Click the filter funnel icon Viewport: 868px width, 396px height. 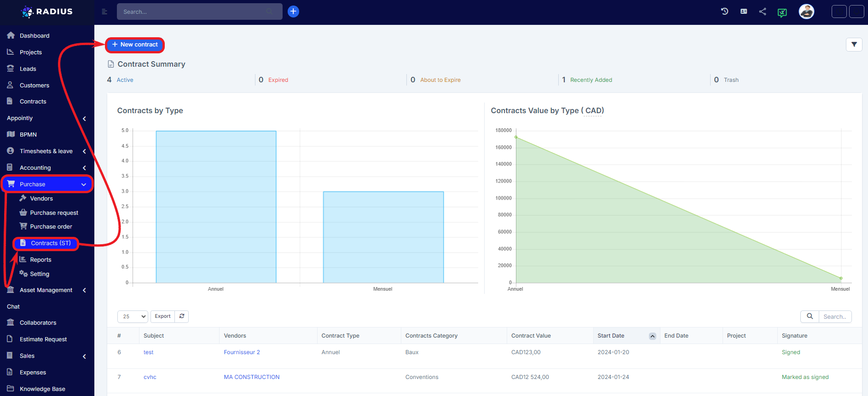coord(854,45)
